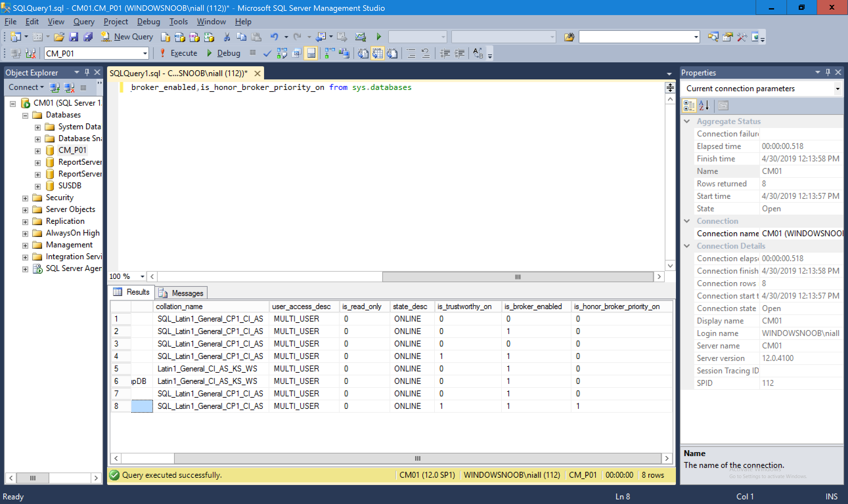Open the File menu
The width and height of the screenshot is (848, 504).
point(10,22)
